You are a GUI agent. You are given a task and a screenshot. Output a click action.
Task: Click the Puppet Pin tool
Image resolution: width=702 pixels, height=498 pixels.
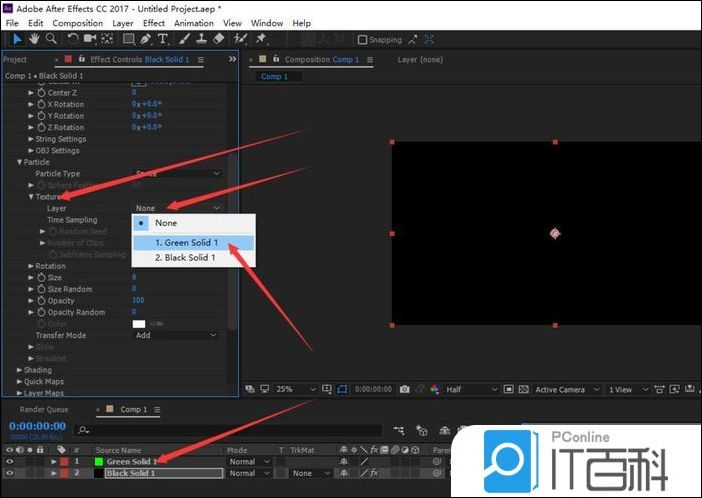point(262,39)
